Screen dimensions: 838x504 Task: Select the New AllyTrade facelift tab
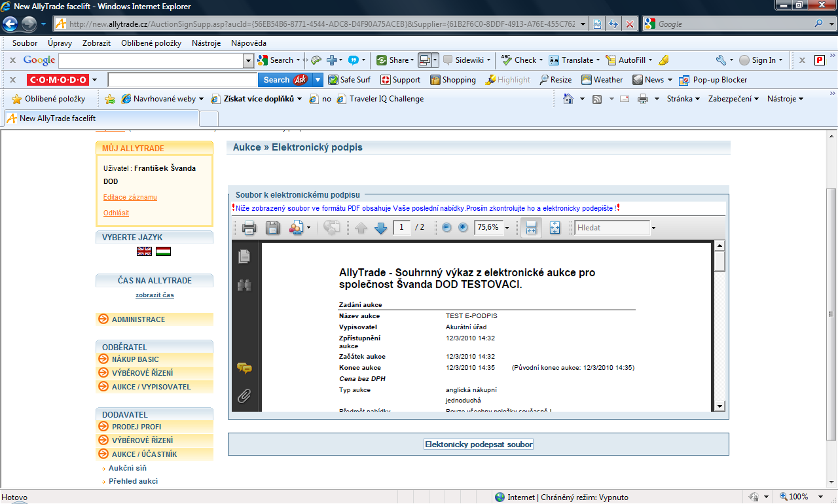coord(101,118)
